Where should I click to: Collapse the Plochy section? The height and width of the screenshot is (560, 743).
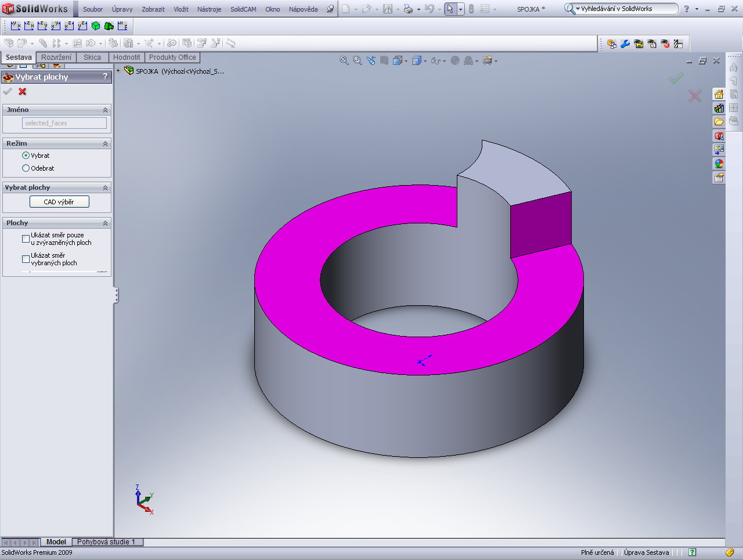(x=105, y=223)
